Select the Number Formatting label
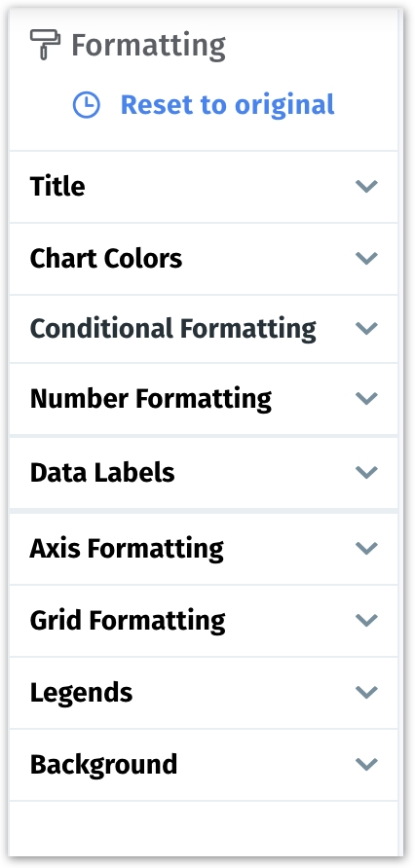The width and height of the screenshot is (415, 868). (151, 399)
